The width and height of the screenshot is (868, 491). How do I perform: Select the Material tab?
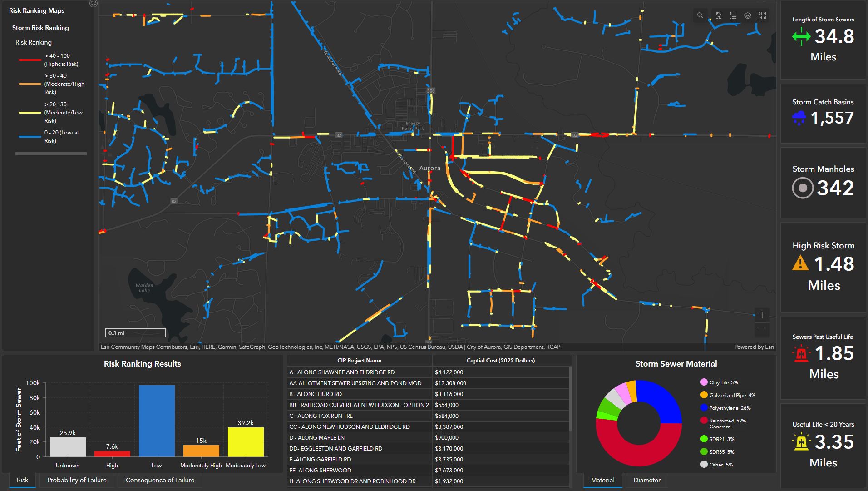(602, 480)
